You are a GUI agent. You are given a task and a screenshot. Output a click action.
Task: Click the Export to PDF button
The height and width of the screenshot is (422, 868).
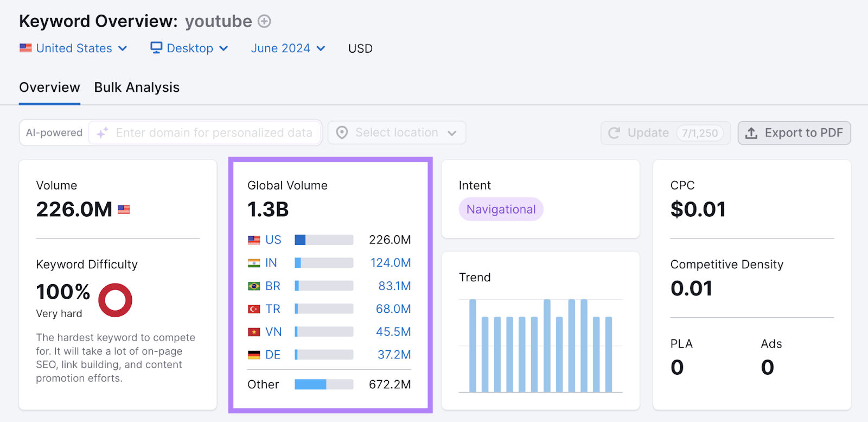coord(794,133)
